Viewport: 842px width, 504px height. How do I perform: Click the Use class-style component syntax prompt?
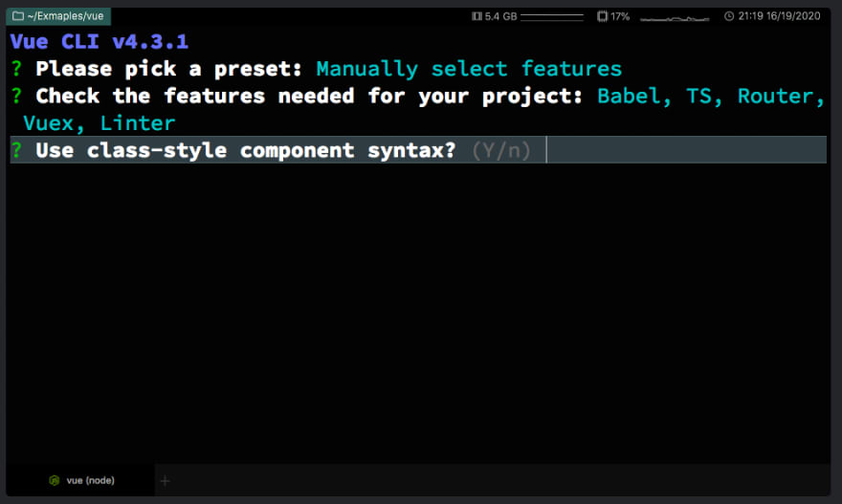245,150
